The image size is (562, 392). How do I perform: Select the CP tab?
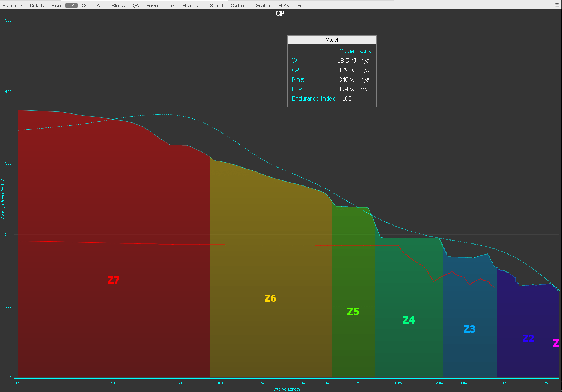(71, 5)
